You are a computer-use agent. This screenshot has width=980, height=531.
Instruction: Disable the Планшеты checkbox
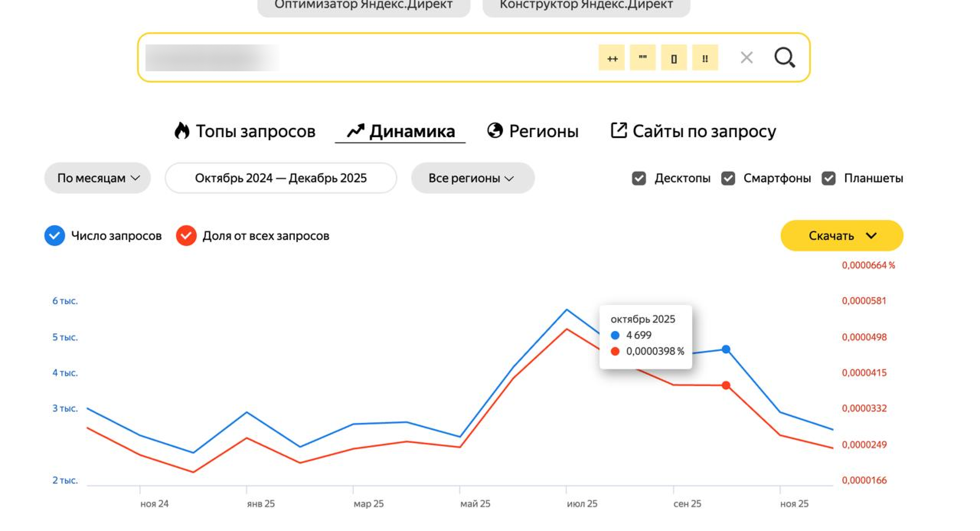(x=829, y=178)
